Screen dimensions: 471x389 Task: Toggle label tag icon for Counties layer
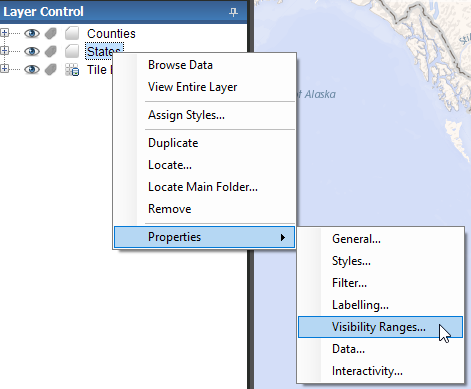51,33
